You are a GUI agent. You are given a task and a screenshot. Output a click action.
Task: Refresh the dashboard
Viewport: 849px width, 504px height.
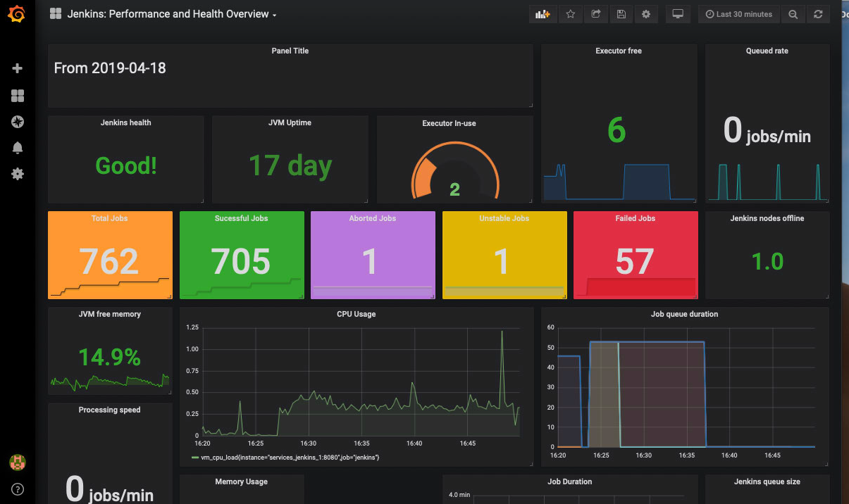tap(818, 14)
